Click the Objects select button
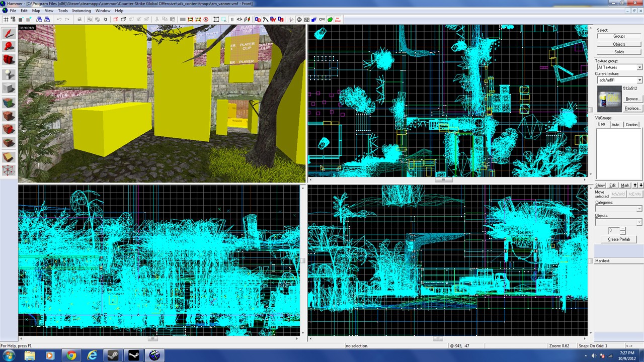644x362 pixels. (619, 44)
